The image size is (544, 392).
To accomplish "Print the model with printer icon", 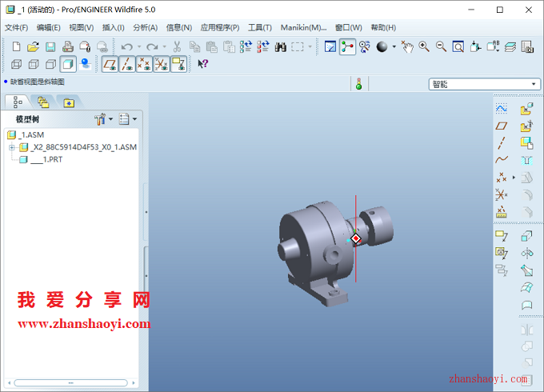I will [68, 46].
